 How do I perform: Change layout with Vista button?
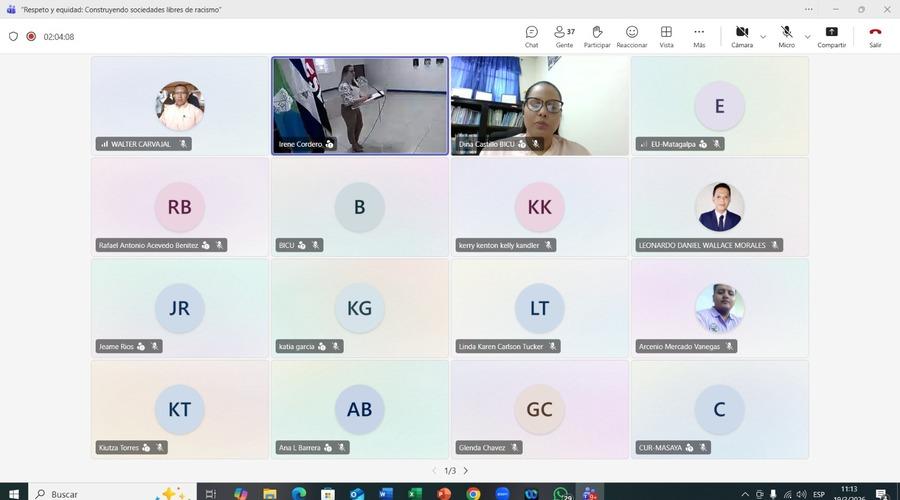[x=666, y=36]
